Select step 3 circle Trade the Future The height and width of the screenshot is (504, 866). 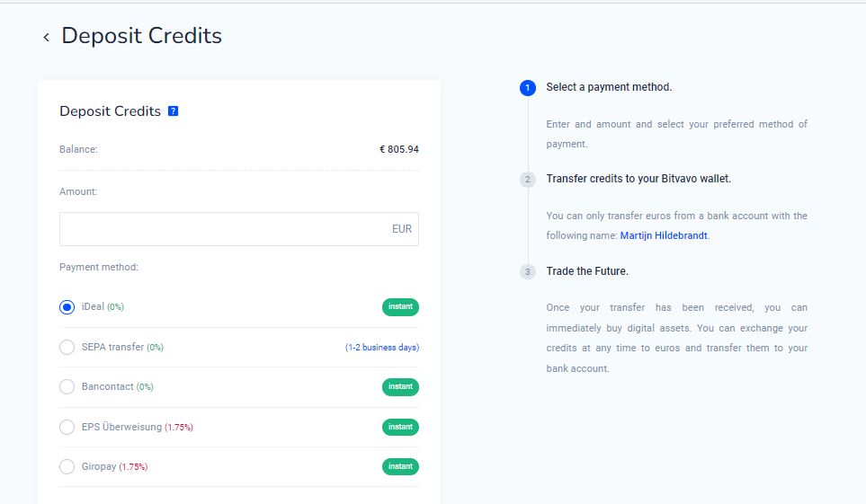click(528, 271)
